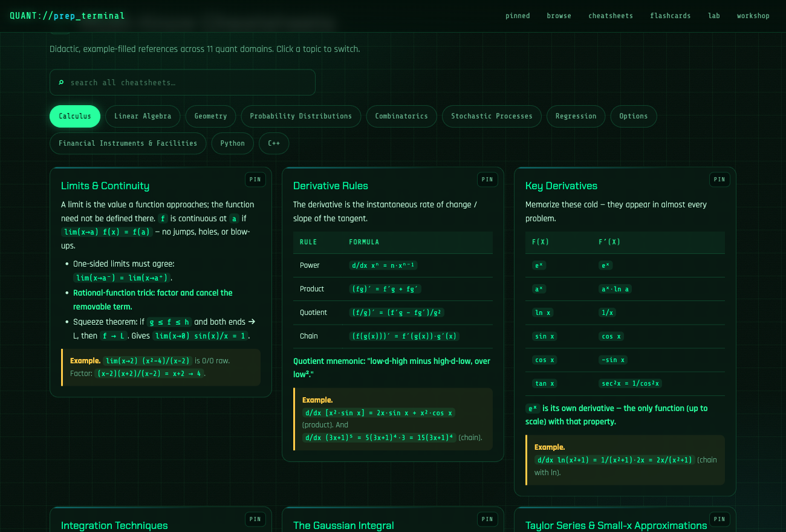The image size is (786, 532).
Task: Click the Key Derivatives card title
Action: (x=561, y=186)
